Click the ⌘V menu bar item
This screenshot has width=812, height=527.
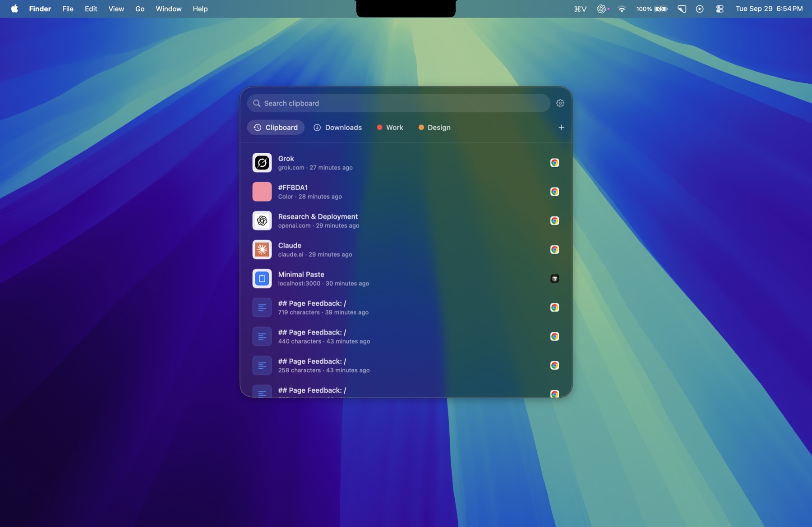click(x=580, y=9)
